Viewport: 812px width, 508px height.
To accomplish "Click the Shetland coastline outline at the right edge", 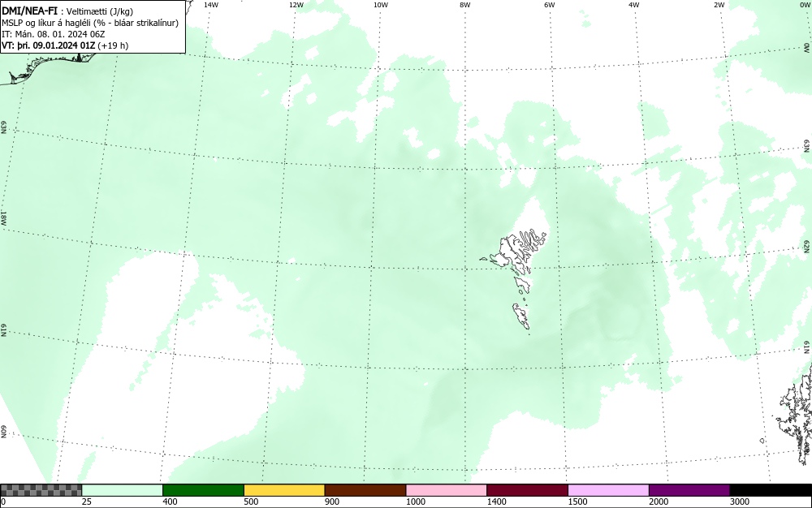I will click(797, 414).
